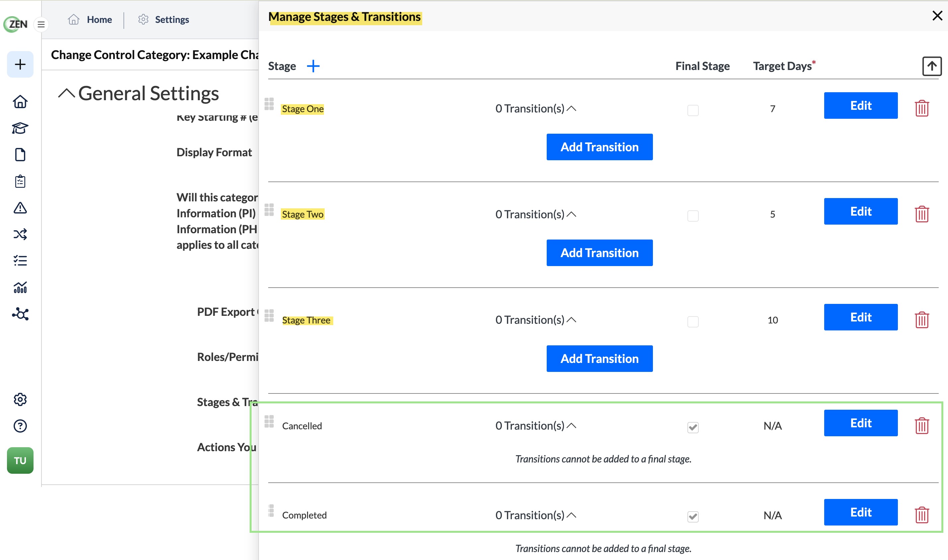
Task: Add Transition to Stage Two
Action: click(599, 252)
